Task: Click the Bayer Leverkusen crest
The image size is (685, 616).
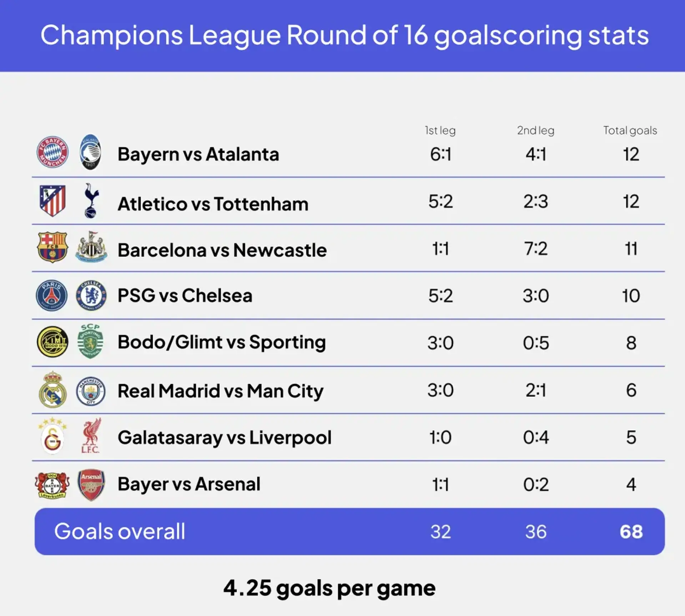Action: [52, 485]
